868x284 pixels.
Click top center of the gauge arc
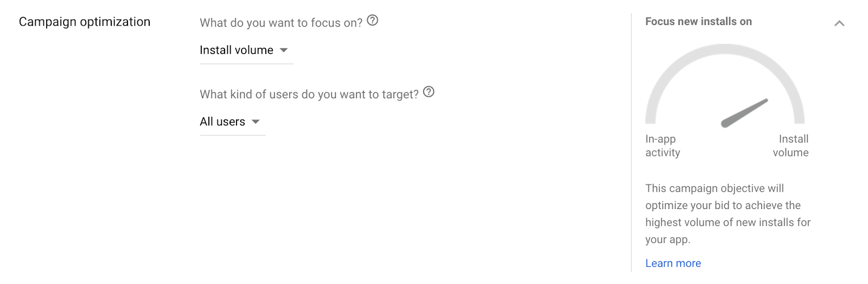[x=725, y=49]
